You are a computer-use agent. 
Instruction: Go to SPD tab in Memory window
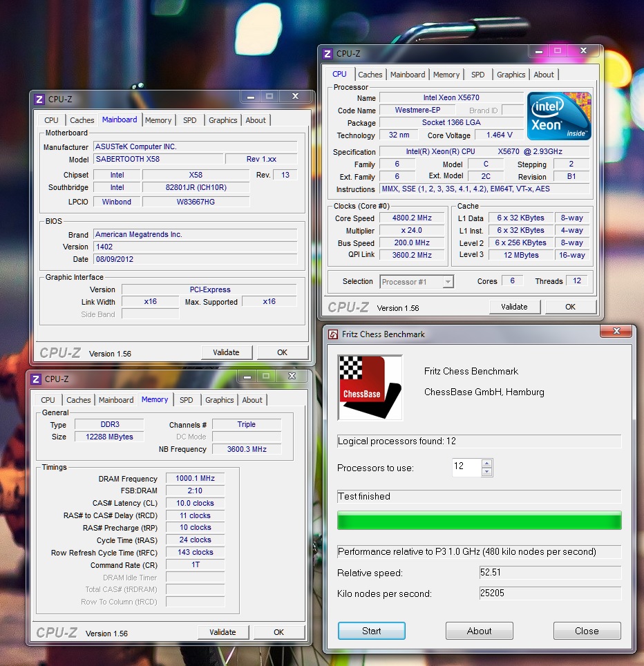coord(186,400)
